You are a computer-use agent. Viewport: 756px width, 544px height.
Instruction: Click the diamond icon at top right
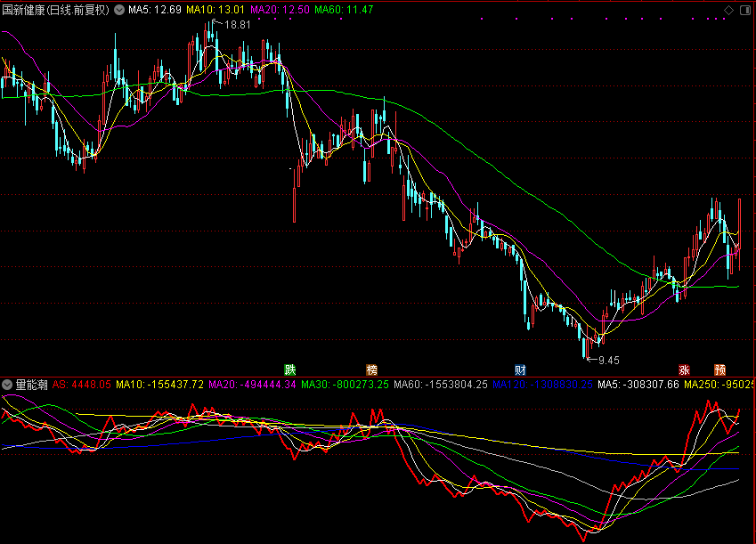coord(728,10)
